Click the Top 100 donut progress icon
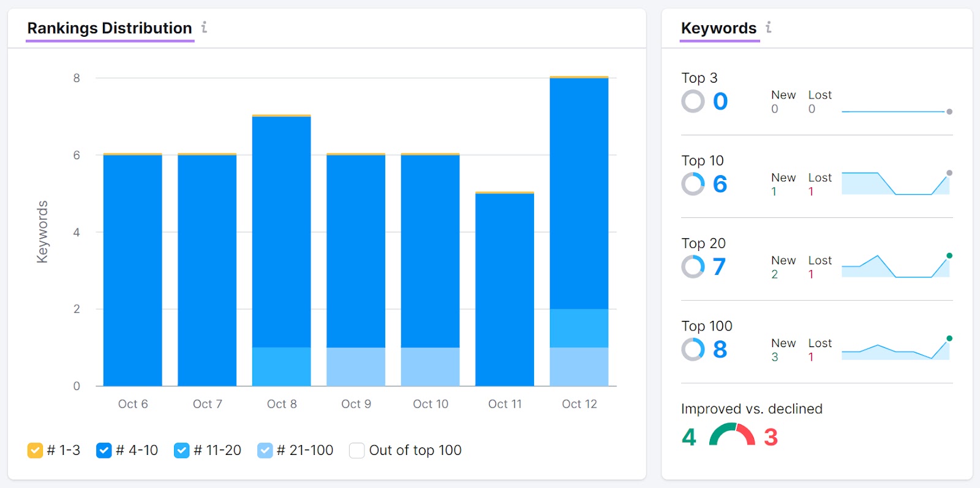 point(693,349)
